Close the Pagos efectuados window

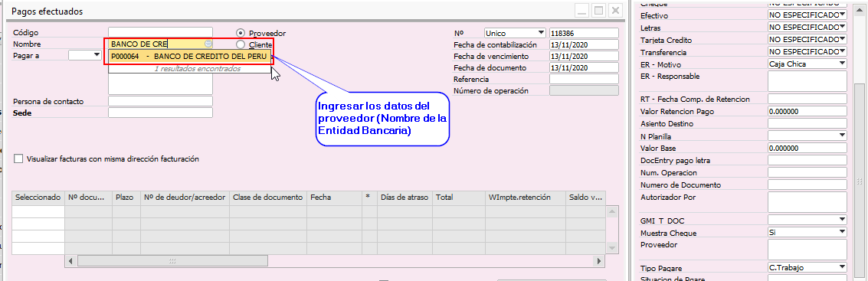point(615,11)
